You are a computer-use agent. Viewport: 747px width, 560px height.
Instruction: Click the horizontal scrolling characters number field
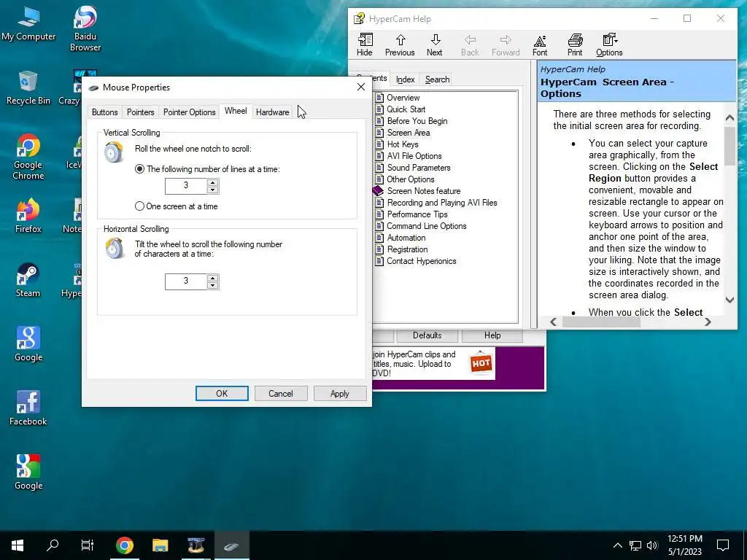point(186,281)
